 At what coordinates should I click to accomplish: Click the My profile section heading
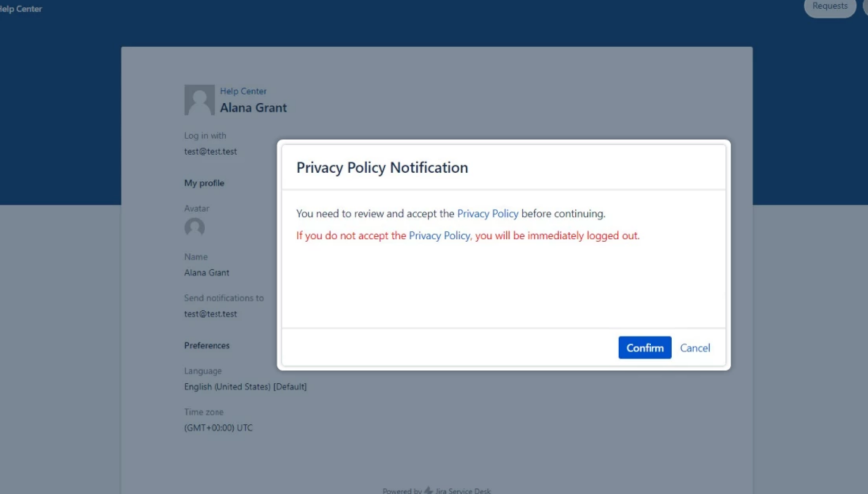tap(205, 184)
